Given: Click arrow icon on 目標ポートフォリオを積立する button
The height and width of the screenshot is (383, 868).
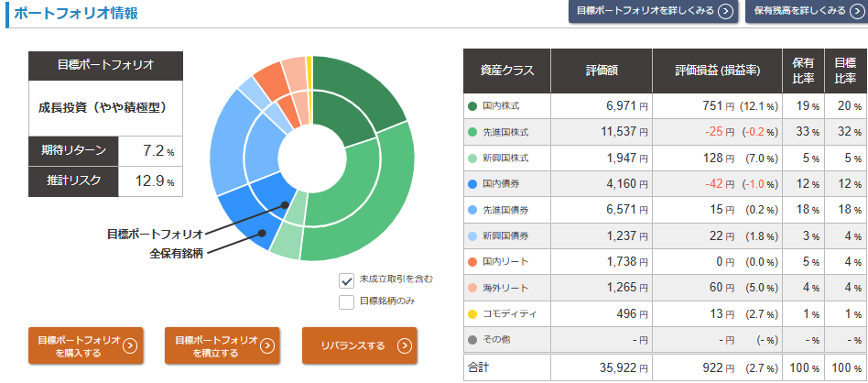Looking at the screenshot, I should (x=267, y=345).
